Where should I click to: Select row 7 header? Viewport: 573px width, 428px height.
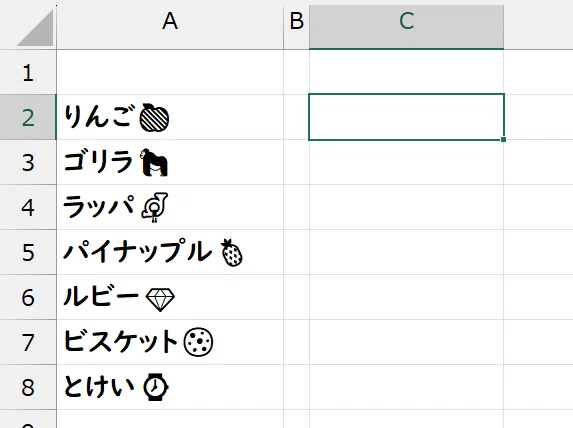tap(28, 342)
